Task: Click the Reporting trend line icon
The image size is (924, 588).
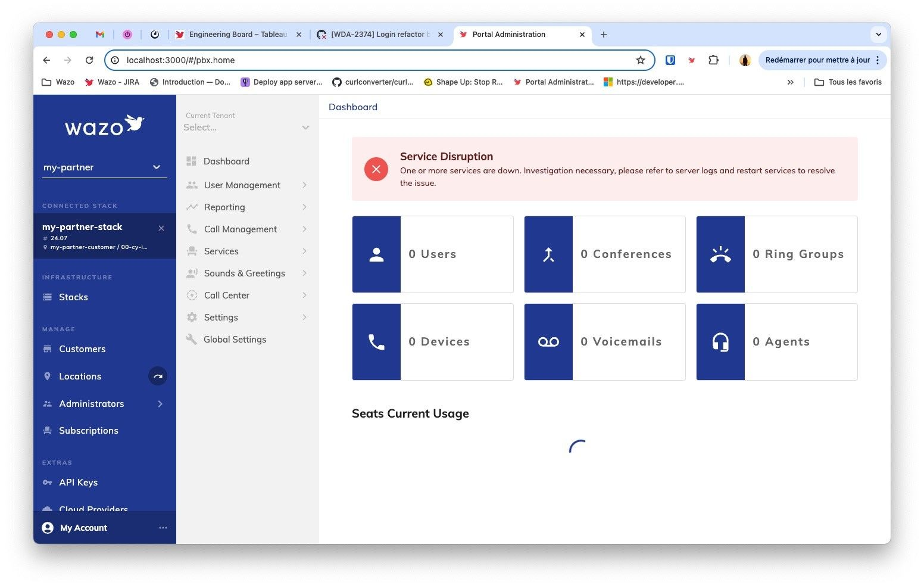Action: (x=192, y=207)
